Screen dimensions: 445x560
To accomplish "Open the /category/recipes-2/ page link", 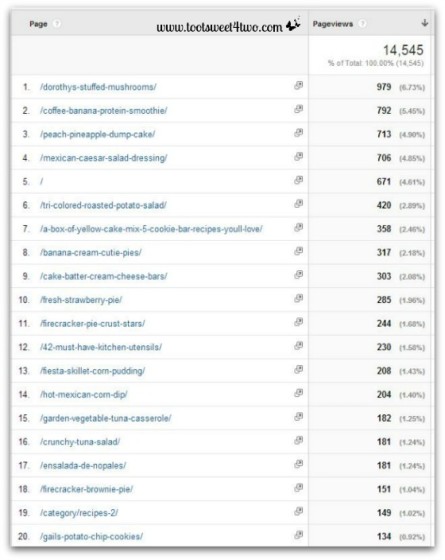I will pos(79,513).
